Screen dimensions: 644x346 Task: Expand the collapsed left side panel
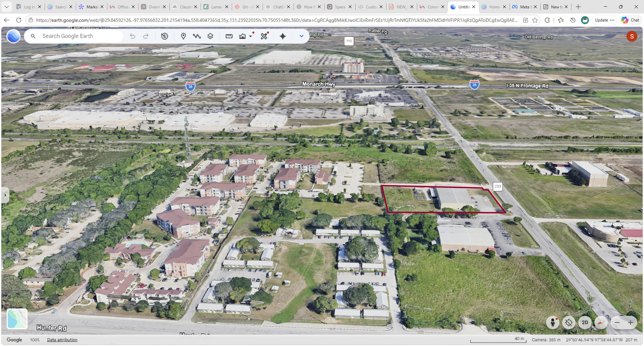pos(5,196)
